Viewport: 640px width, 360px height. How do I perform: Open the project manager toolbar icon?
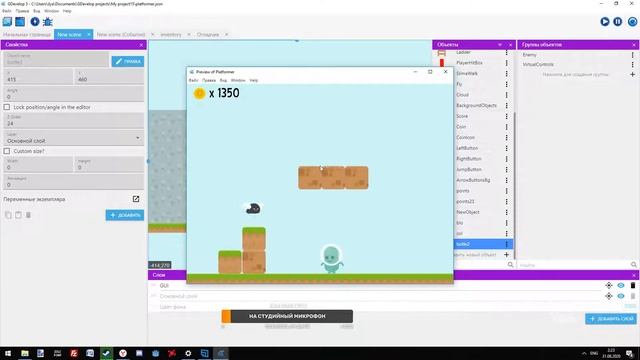point(7,22)
